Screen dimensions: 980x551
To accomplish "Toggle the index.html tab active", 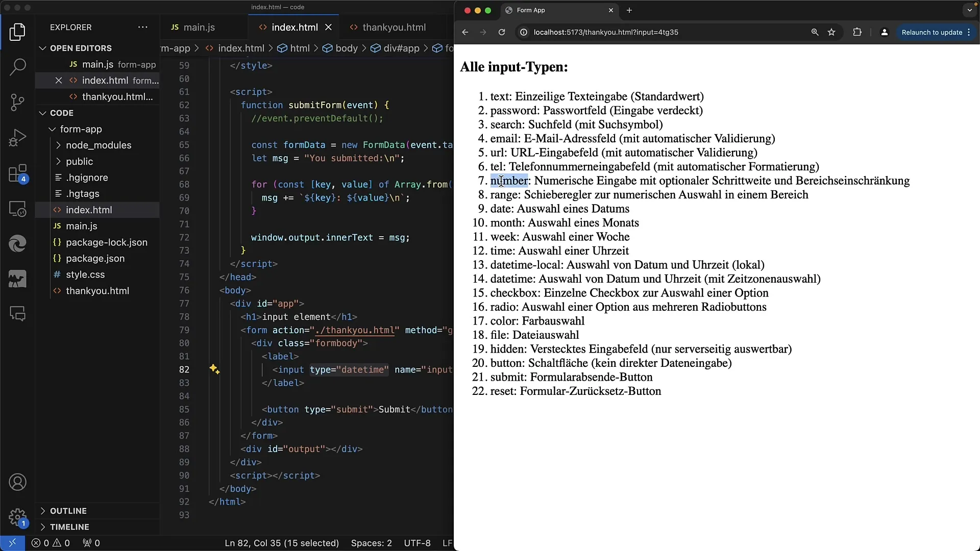I will (294, 27).
